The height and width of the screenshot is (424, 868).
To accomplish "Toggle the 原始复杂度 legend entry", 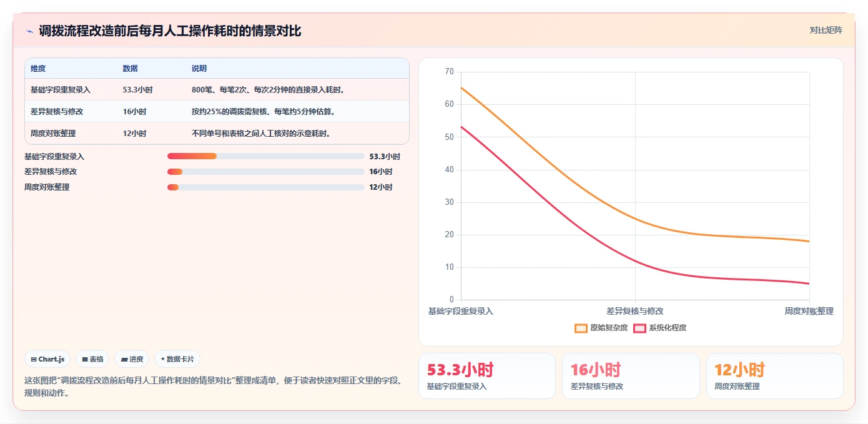I will pyautogui.click(x=601, y=328).
